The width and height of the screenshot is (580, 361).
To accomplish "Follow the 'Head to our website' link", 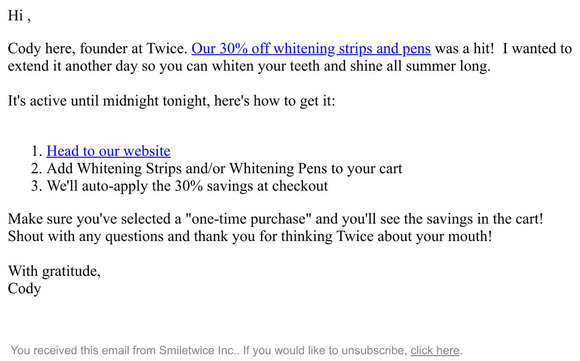I will [x=108, y=151].
